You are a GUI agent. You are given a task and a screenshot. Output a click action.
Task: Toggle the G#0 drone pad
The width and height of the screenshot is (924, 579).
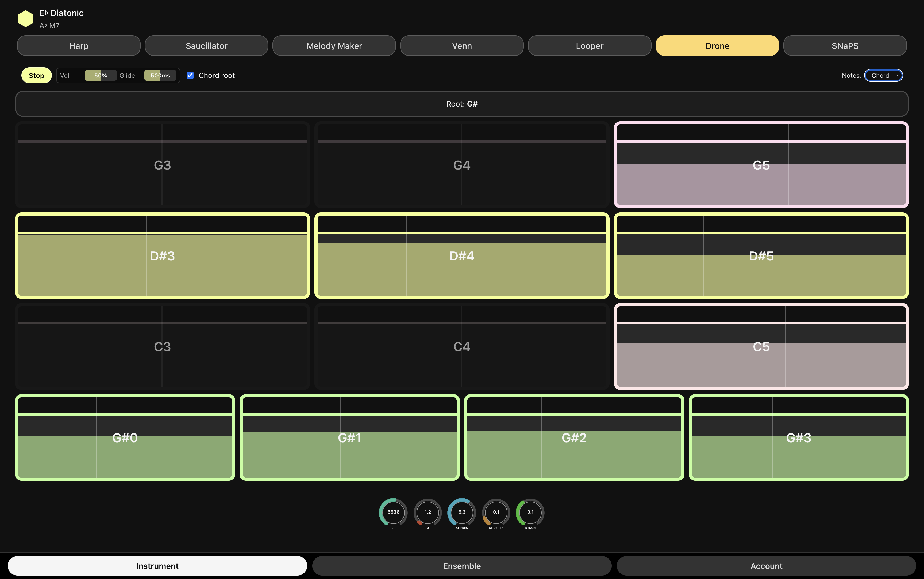125,437
